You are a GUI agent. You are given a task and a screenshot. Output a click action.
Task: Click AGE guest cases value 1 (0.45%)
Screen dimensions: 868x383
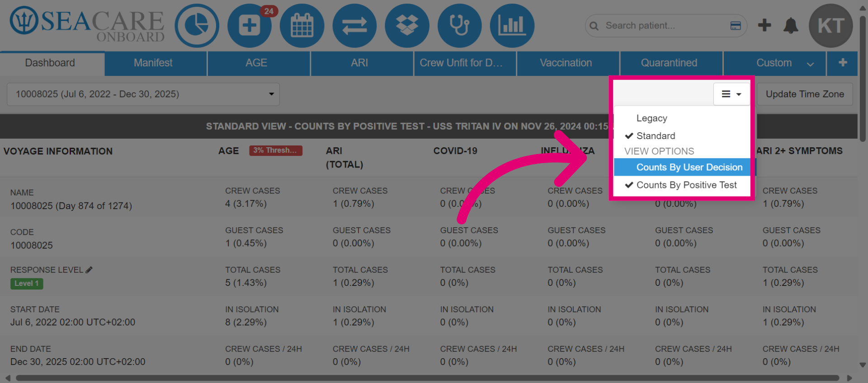point(246,243)
